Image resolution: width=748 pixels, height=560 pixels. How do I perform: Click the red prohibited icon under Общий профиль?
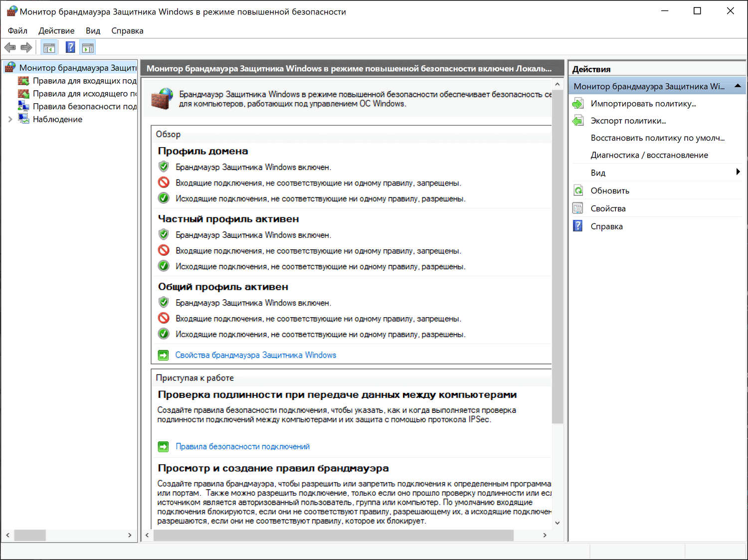[164, 318]
